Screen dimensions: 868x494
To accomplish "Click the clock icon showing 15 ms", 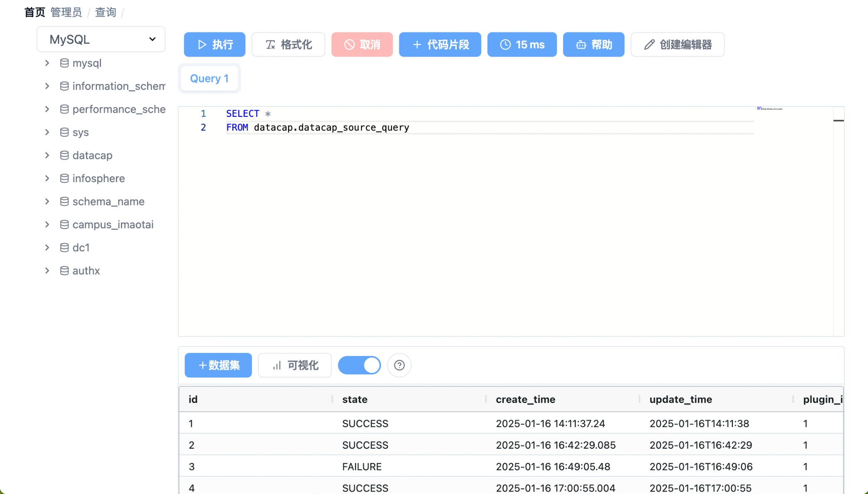I will (x=505, y=44).
